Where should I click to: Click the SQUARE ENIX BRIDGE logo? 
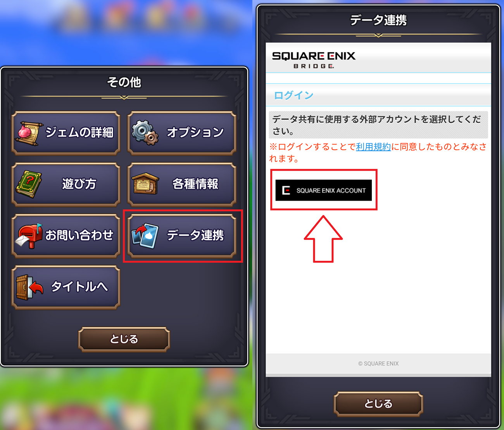point(314,60)
